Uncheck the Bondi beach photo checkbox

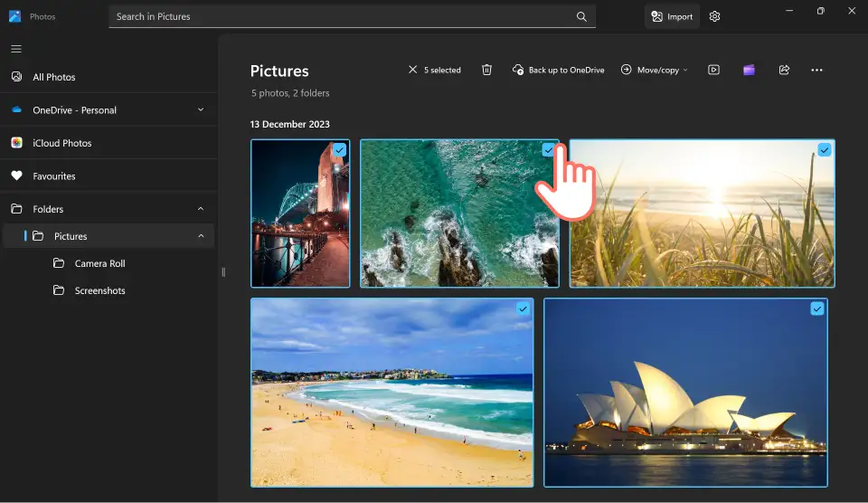(523, 308)
